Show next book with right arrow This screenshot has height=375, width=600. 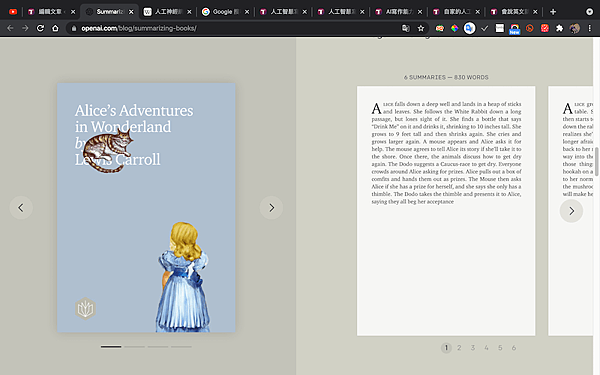[x=271, y=208]
